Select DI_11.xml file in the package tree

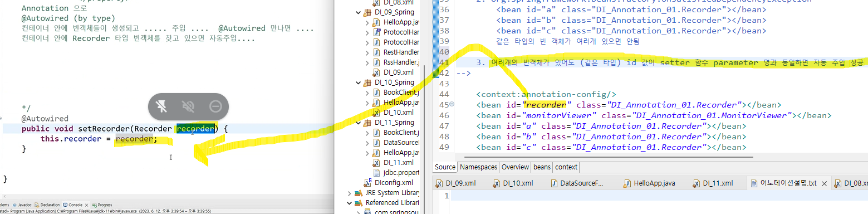click(398, 162)
